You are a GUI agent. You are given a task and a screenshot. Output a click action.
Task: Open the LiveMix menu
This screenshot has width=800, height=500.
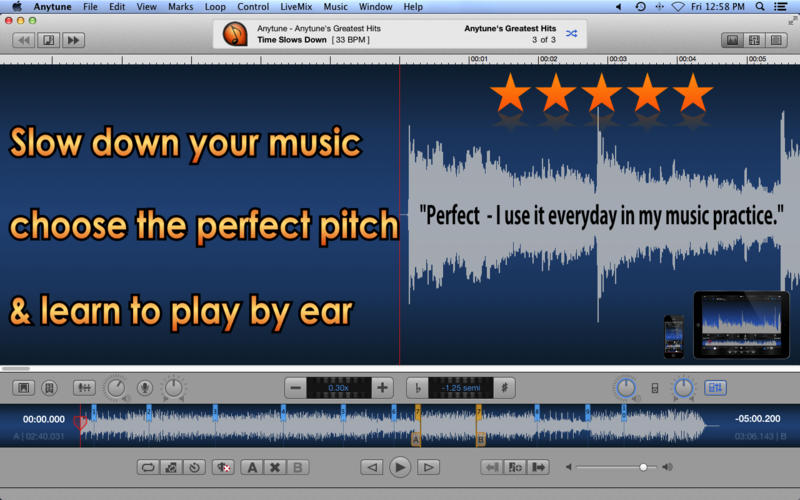[x=296, y=7]
